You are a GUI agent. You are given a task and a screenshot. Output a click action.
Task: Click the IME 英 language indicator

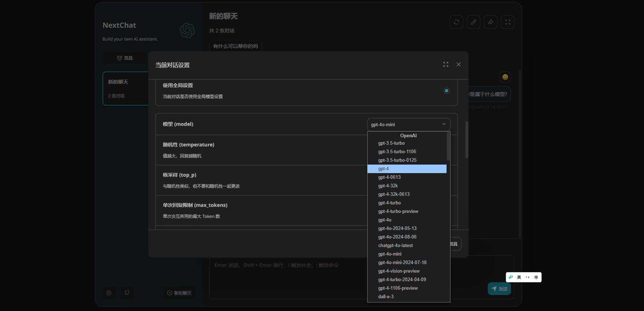[x=519, y=277]
